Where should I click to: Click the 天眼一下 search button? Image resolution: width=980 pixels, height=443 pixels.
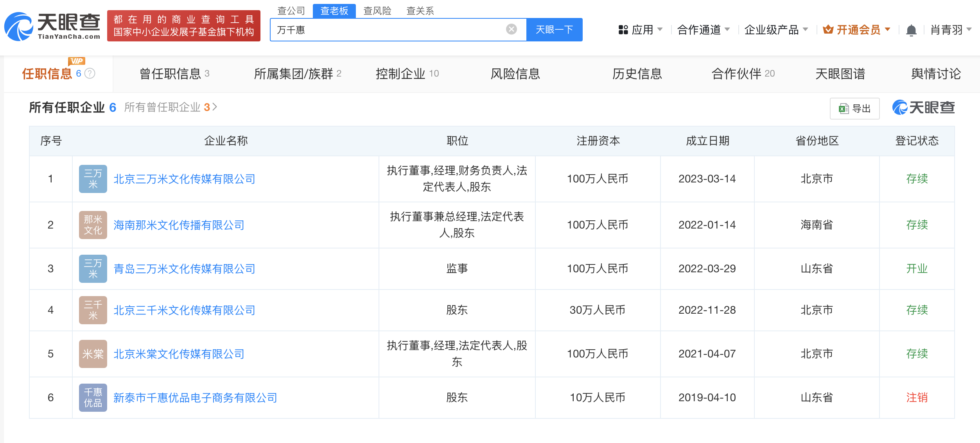pos(554,30)
